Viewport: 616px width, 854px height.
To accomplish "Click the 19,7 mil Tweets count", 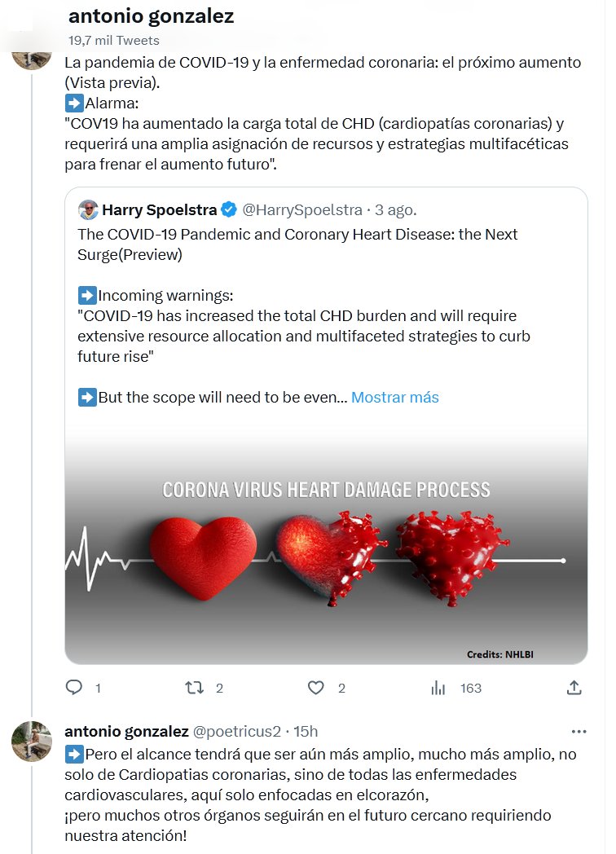I will 114,40.
